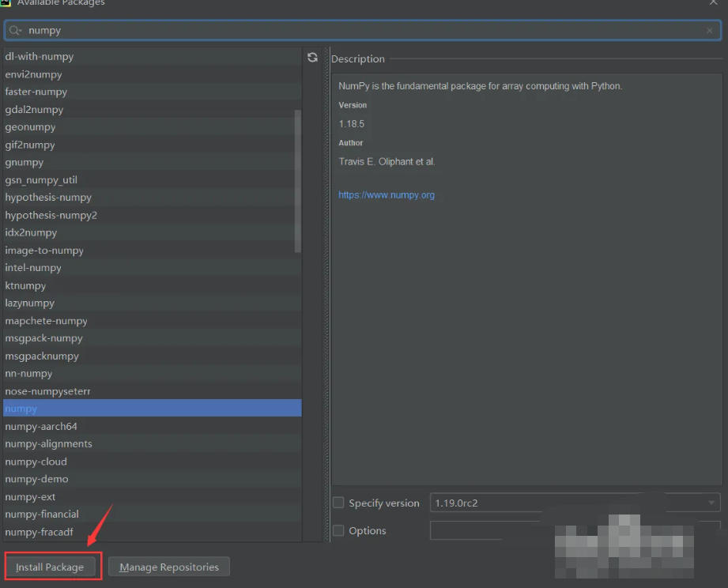The height and width of the screenshot is (588, 728).
Task: Click the Install Package button
Action: pos(52,567)
